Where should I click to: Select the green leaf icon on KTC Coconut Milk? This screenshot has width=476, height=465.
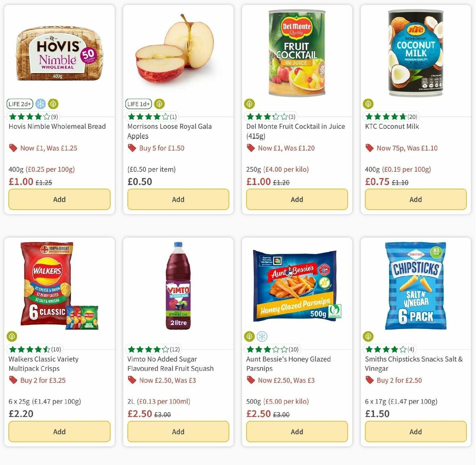point(368,103)
